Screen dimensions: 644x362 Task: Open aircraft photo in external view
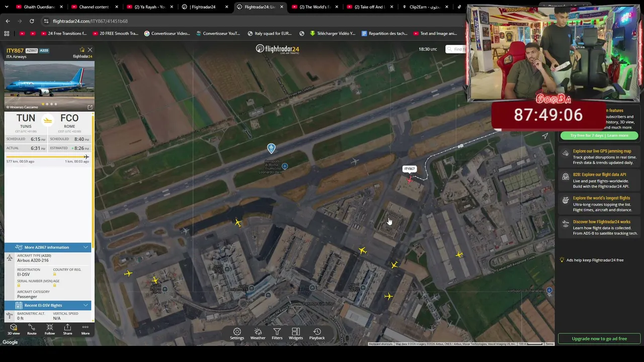point(90,107)
